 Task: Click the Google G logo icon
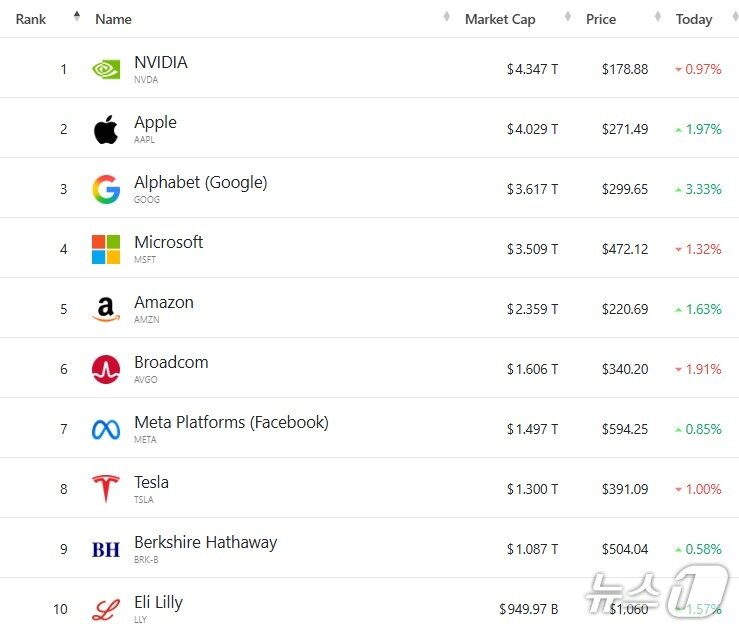click(x=106, y=189)
